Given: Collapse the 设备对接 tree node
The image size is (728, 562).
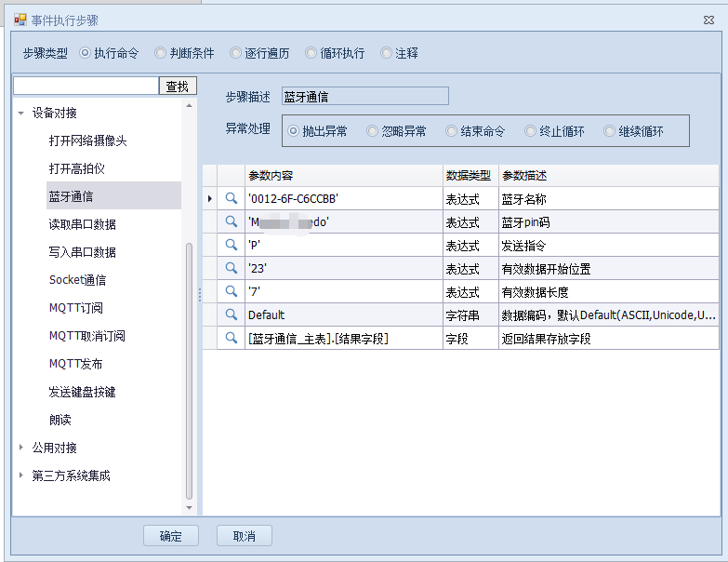Looking at the screenshot, I should tap(21, 114).
